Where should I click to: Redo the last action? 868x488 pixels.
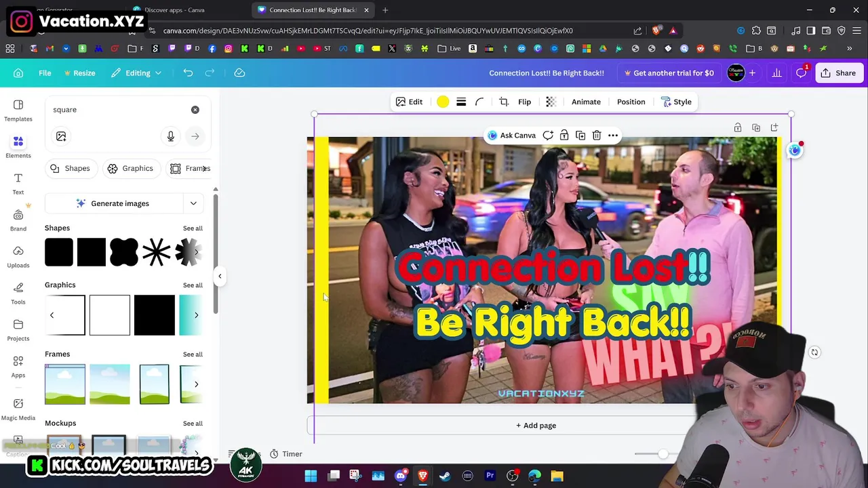tap(210, 73)
